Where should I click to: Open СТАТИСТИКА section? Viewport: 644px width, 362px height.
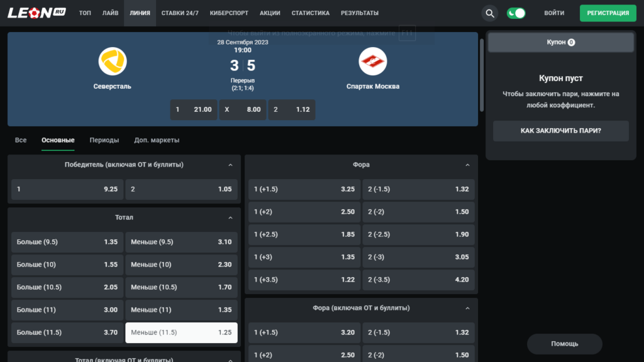[x=311, y=13]
